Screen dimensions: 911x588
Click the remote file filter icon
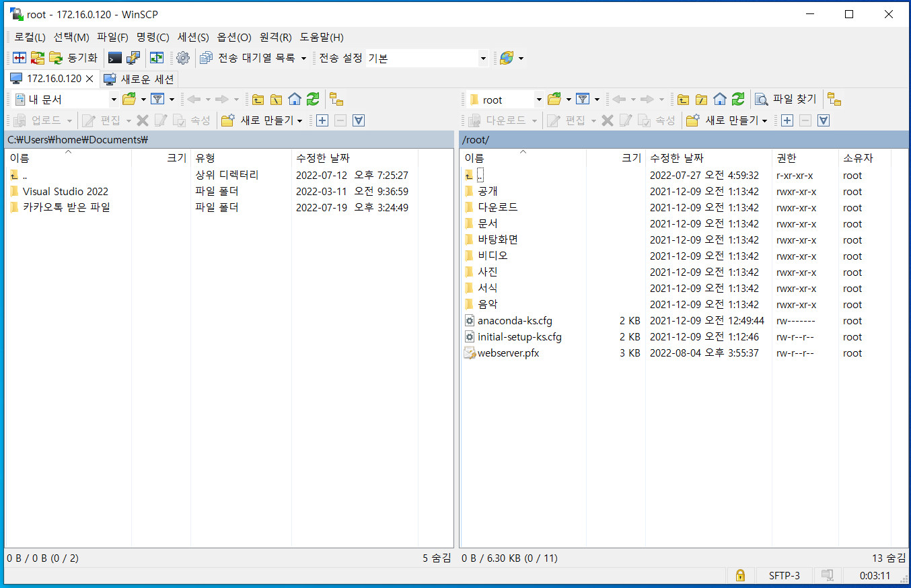583,100
